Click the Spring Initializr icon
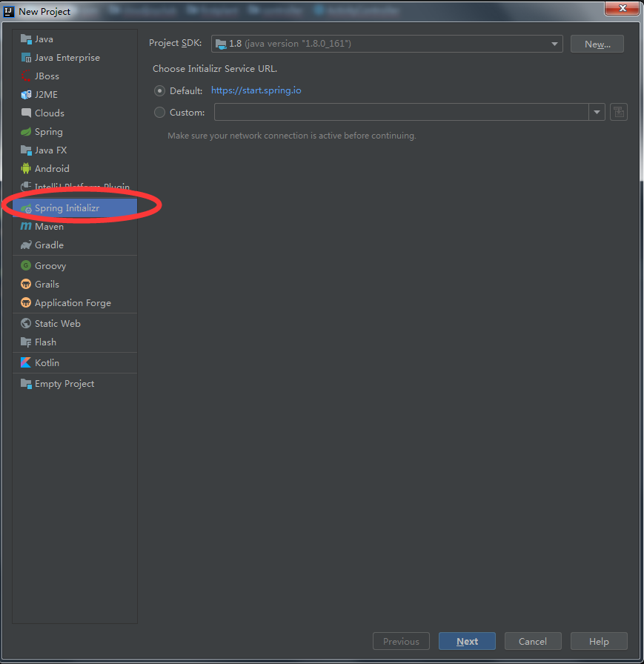Image resolution: width=644 pixels, height=664 pixels. [26, 208]
